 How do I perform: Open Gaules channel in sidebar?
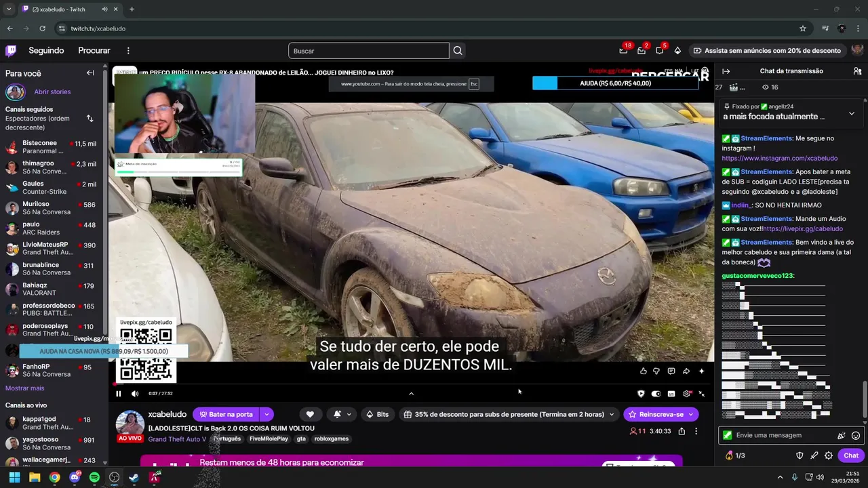pyautogui.click(x=52, y=188)
